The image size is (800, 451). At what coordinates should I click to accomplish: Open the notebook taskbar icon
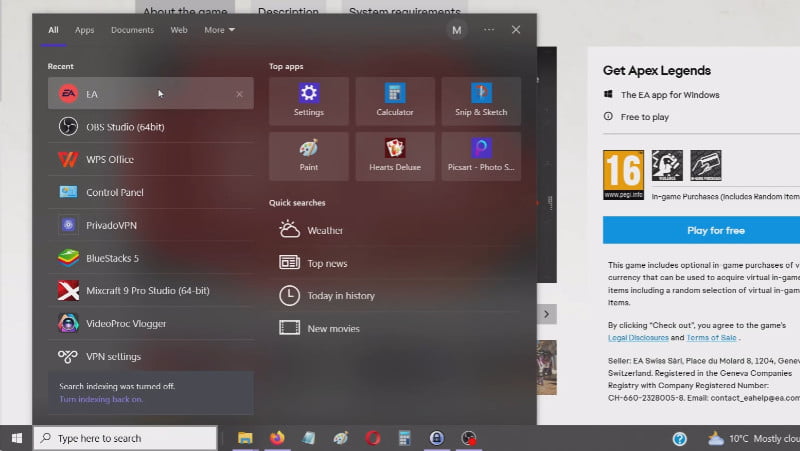tap(309, 438)
